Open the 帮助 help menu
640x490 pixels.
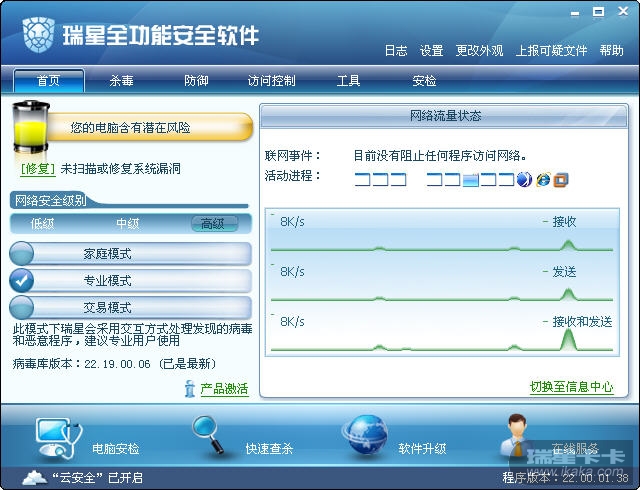coord(611,51)
